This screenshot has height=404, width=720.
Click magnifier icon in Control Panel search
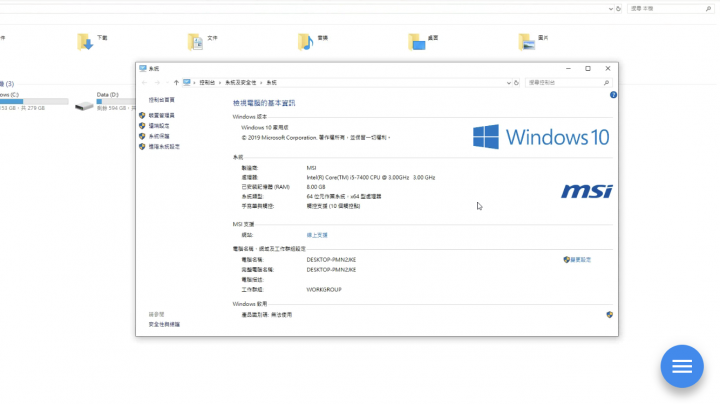[606, 83]
